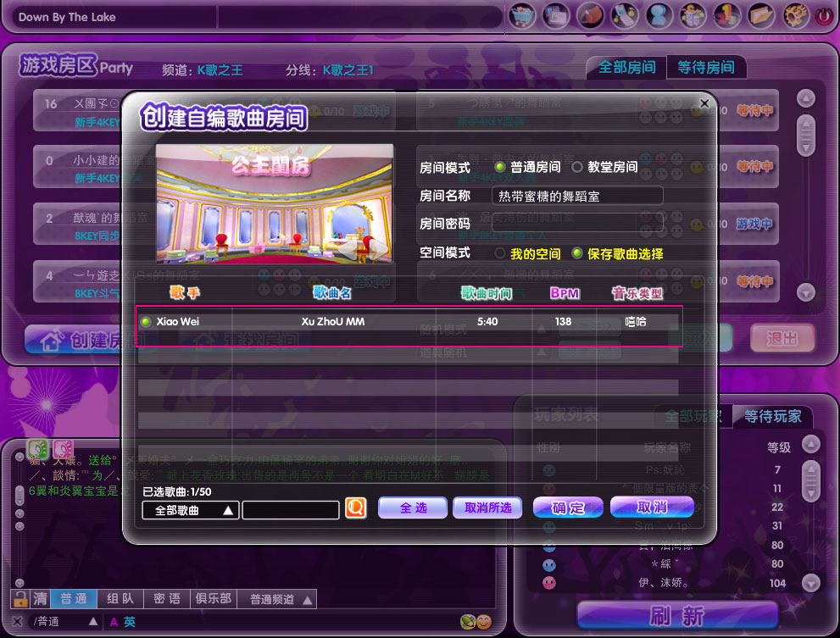This screenshot has height=638, width=840.
Task: Select 我的空间 space mode option
Action: [x=500, y=253]
